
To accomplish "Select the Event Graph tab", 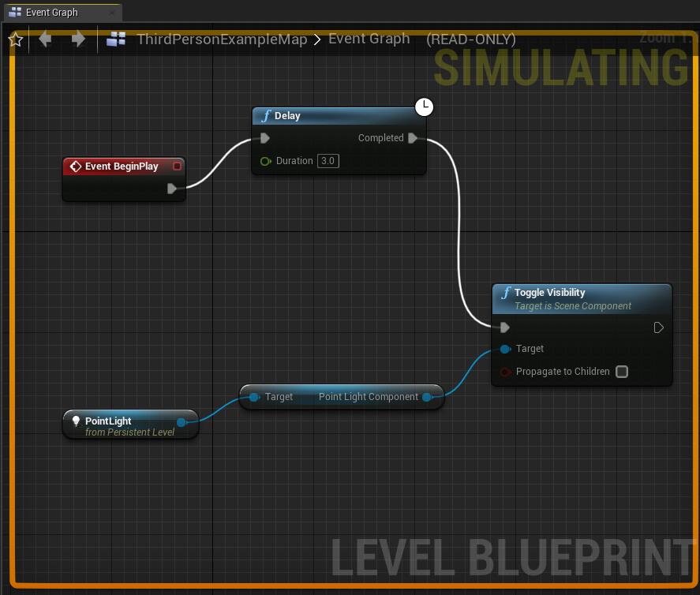I will 62,13.
